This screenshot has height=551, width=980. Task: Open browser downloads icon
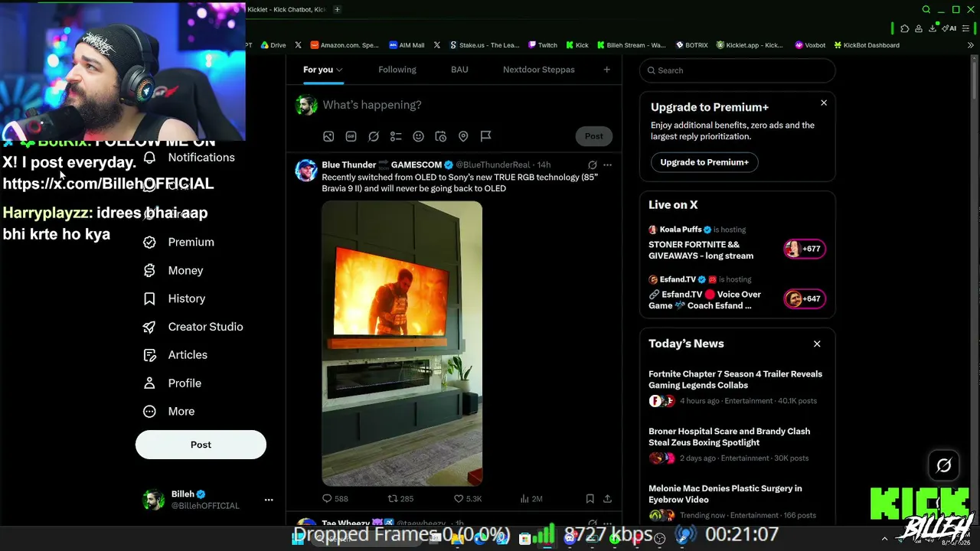933,28
